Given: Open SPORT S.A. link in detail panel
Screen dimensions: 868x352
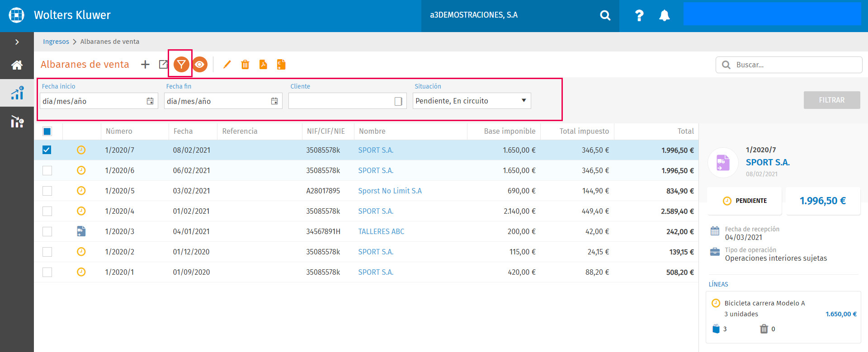Looking at the screenshot, I should 768,162.
